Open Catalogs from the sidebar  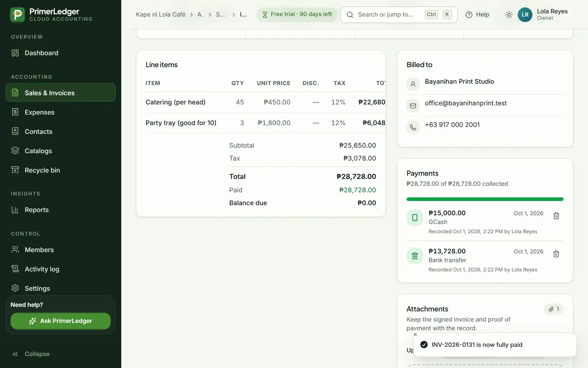pos(61,151)
